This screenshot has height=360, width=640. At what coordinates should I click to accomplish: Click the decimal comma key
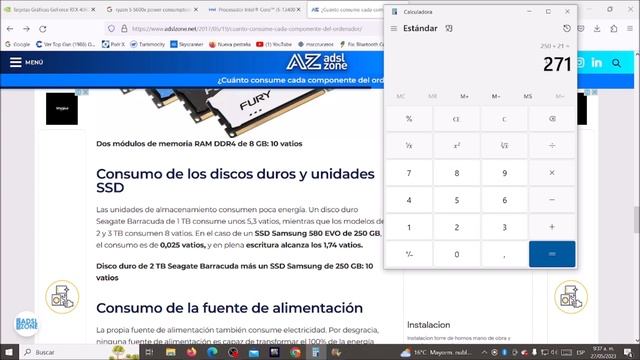click(x=504, y=254)
